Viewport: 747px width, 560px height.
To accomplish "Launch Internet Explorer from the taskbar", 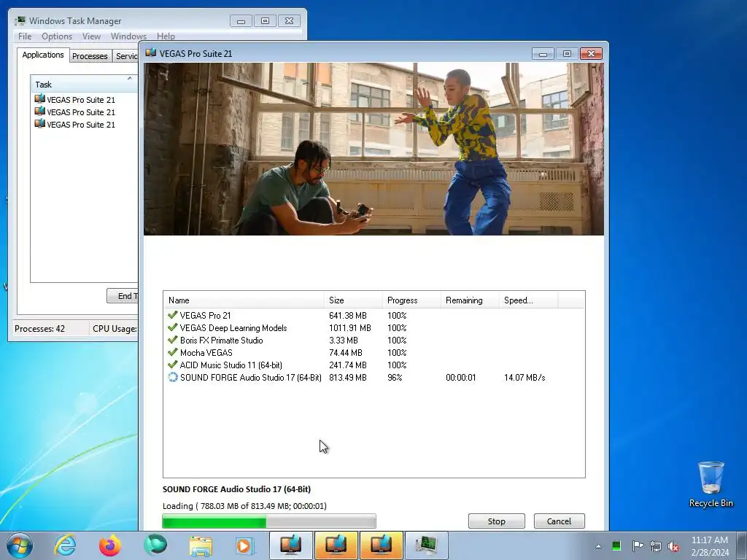I will pos(65,545).
